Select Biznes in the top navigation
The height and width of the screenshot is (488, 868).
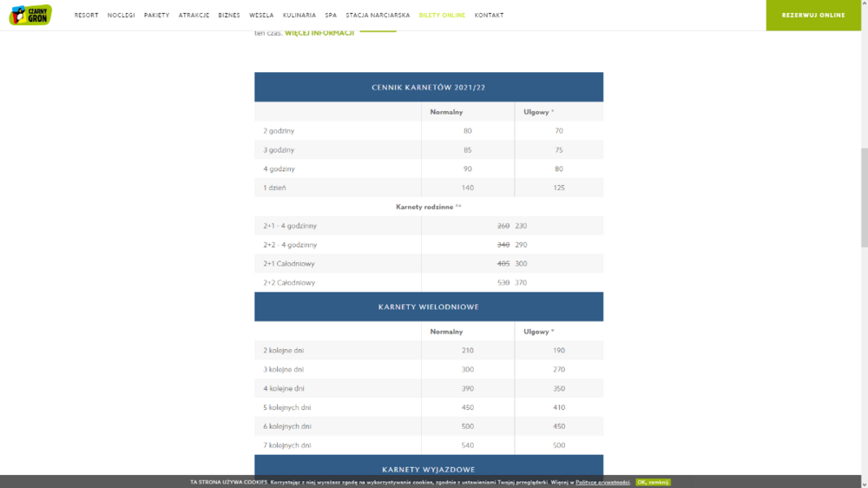pyautogui.click(x=229, y=16)
